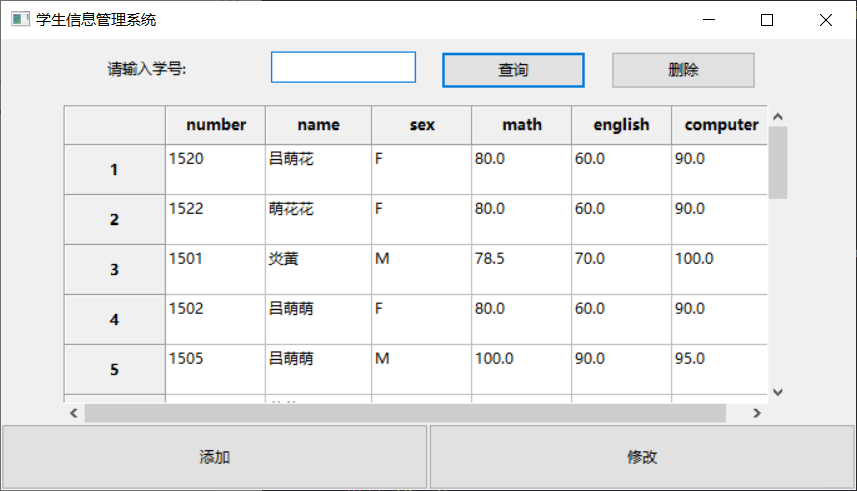Screen dimensions: 857x491
Task: Select the sex column header
Action: 421,125
